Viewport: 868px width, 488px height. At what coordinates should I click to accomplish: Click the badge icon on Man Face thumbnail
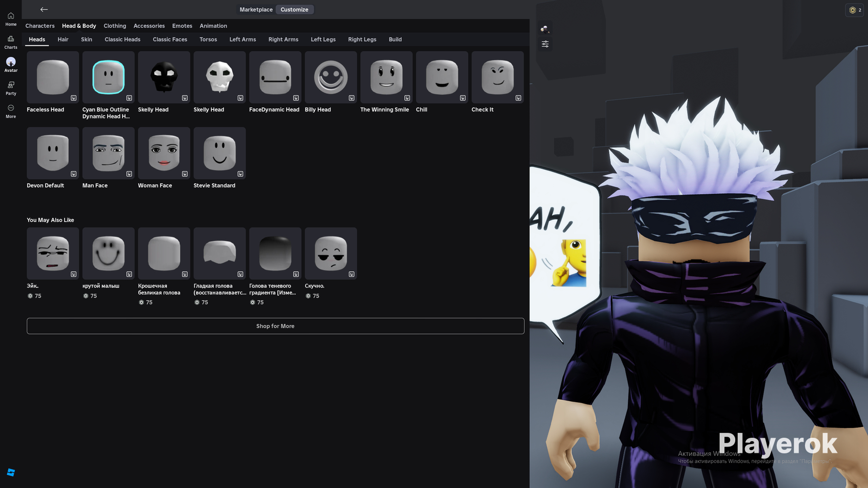pyautogui.click(x=129, y=174)
